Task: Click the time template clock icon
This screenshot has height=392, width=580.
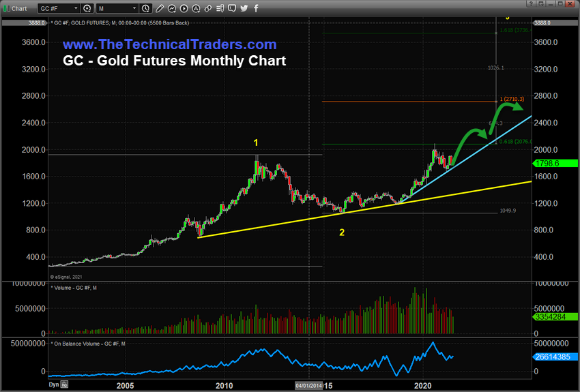Action: [x=146, y=8]
